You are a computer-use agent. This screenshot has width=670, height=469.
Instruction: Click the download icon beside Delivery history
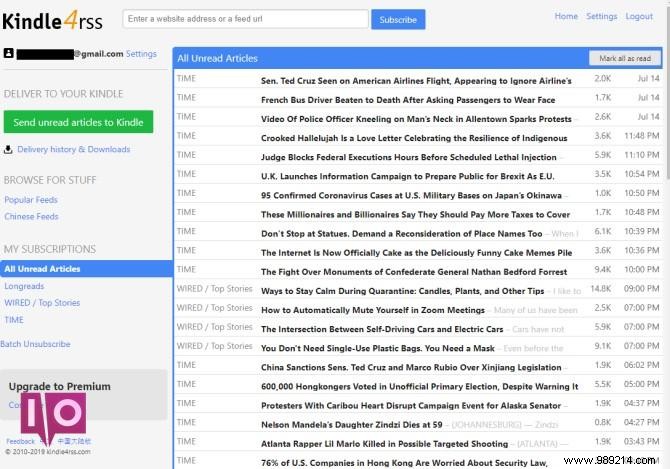[x=9, y=150]
